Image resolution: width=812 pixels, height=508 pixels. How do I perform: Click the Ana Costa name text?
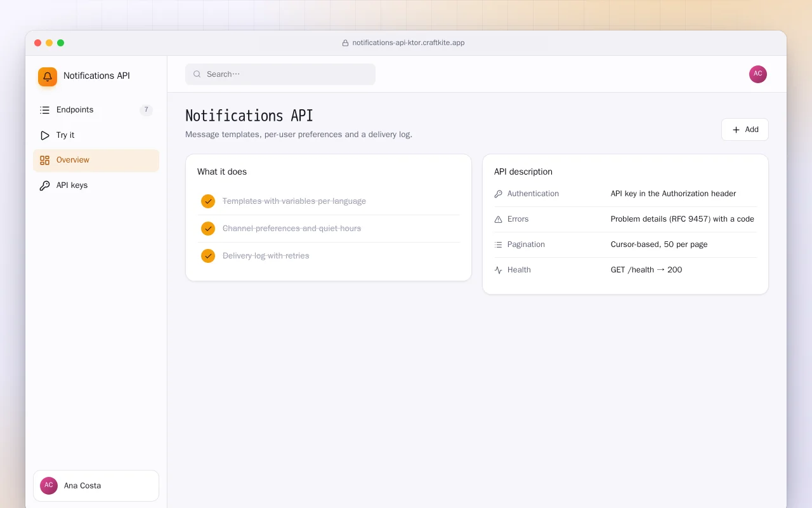(82, 486)
